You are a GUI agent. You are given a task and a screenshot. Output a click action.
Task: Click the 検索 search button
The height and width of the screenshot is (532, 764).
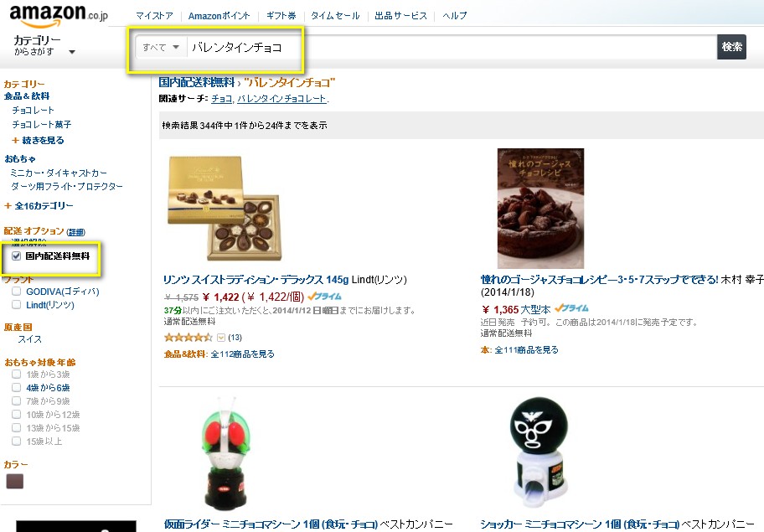click(731, 47)
